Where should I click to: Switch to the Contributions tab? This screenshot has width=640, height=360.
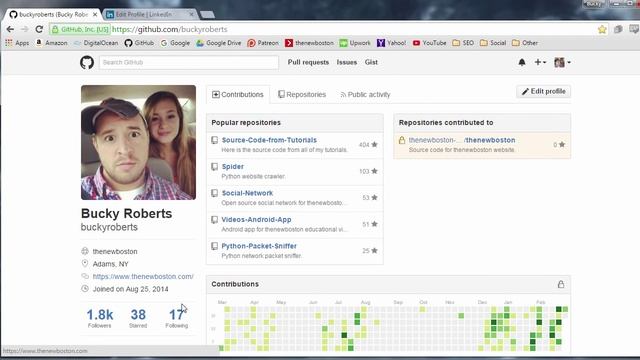(238, 95)
